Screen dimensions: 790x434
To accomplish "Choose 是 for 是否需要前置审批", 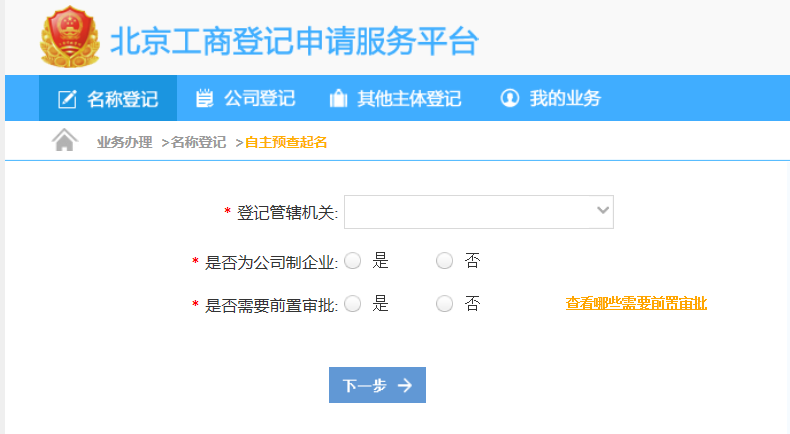I will click(x=352, y=304).
